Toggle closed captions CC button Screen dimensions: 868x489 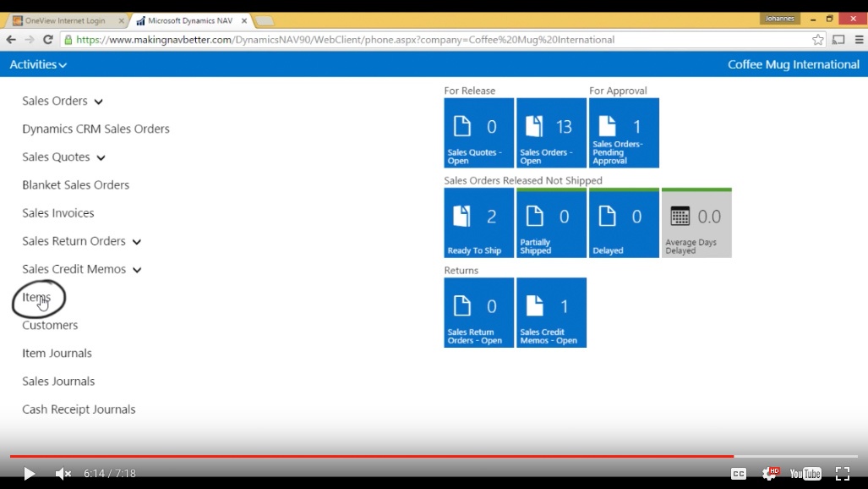click(739, 474)
